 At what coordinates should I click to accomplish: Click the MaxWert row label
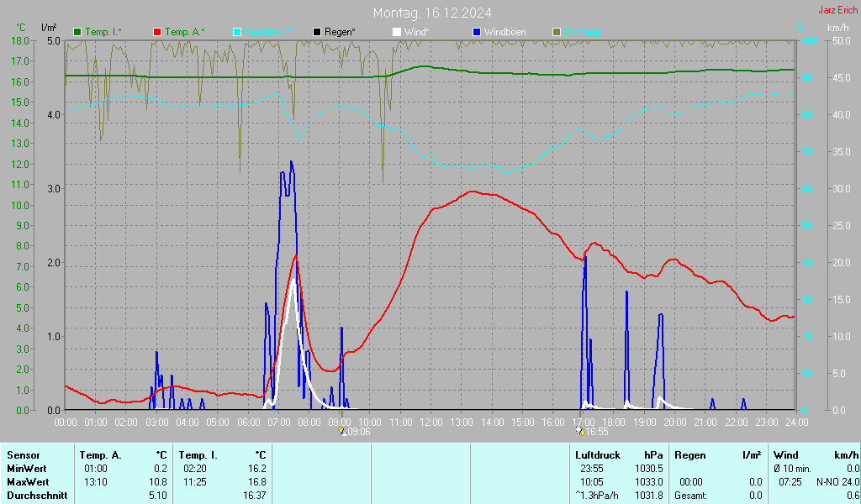click(x=27, y=482)
